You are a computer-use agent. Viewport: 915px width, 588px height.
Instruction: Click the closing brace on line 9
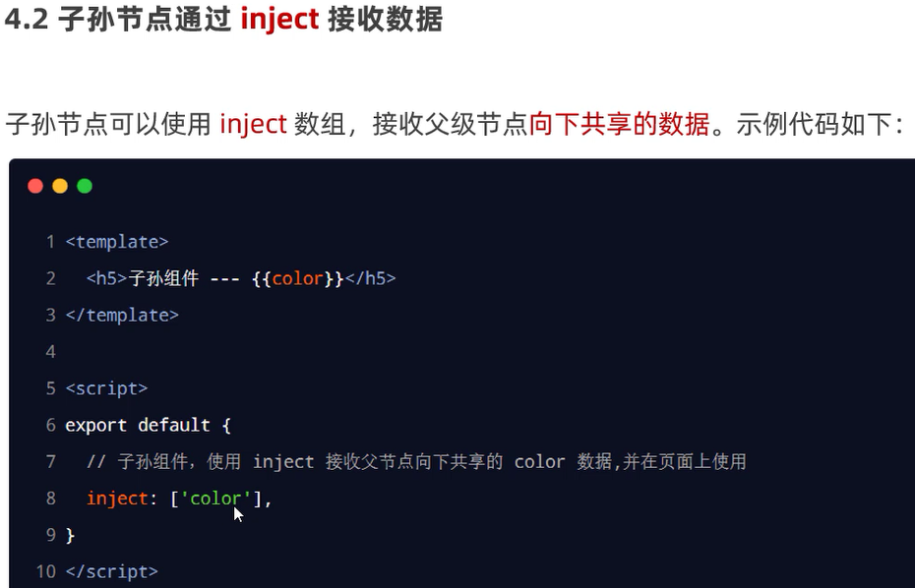pyautogui.click(x=71, y=535)
